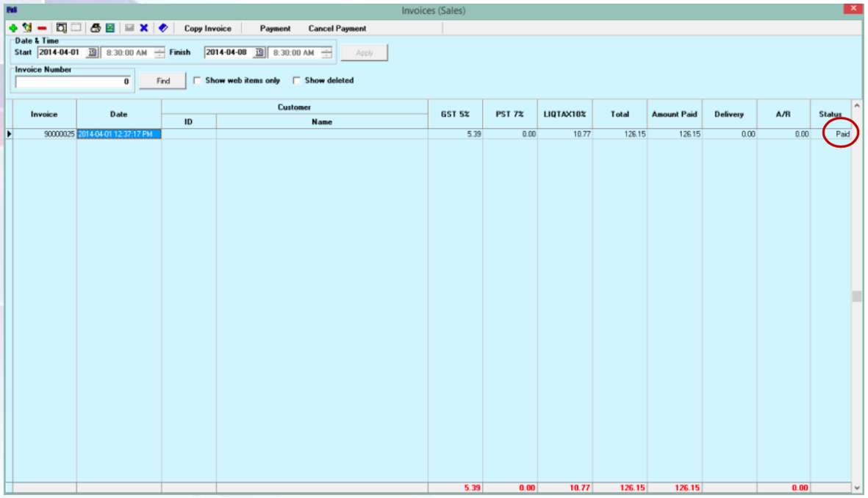Click the Amount Paid column header
Image resolution: width=868 pixels, height=498 pixels.
point(674,114)
